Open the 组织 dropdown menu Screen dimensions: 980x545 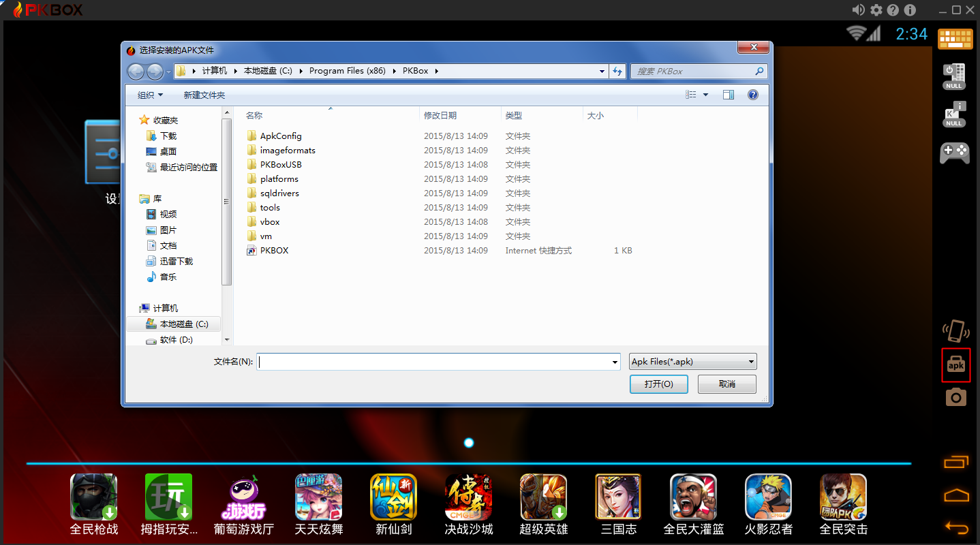coord(150,95)
